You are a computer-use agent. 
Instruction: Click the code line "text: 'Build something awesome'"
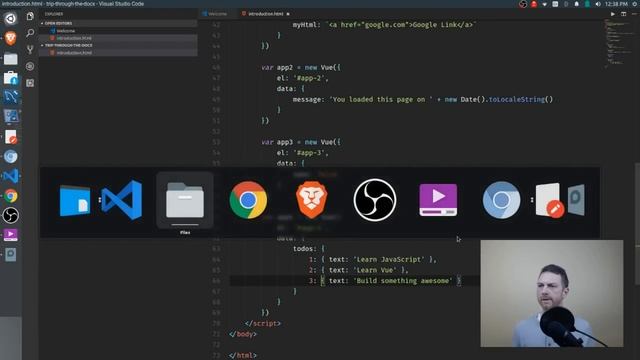(384, 281)
